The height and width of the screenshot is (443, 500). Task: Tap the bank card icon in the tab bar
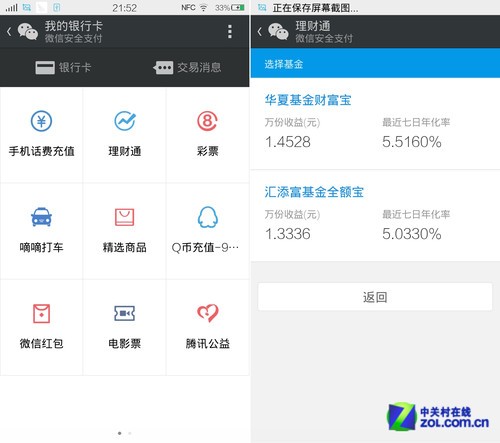coord(45,68)
